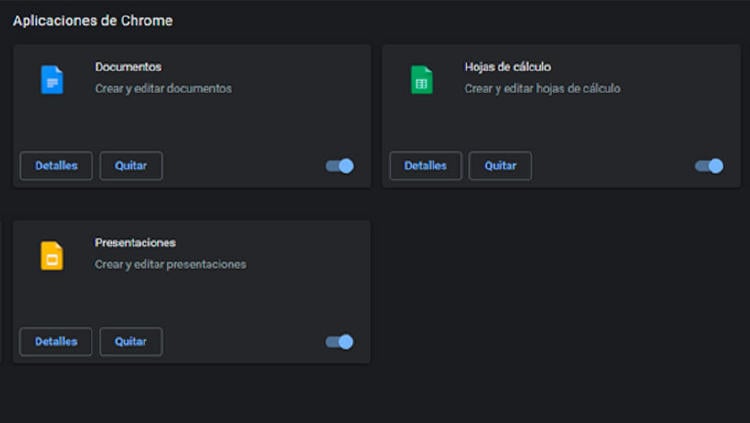Click Quitar on the Presentaciones card
This screenshot has width=750, height=423.
click(x=131, y=342)
